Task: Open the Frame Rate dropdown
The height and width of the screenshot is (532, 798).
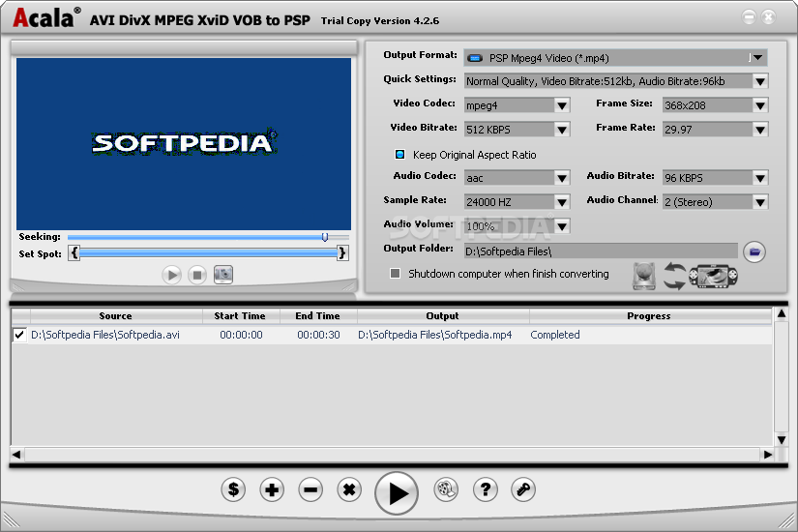Action: pyautogui.click(x=760, y=130)
